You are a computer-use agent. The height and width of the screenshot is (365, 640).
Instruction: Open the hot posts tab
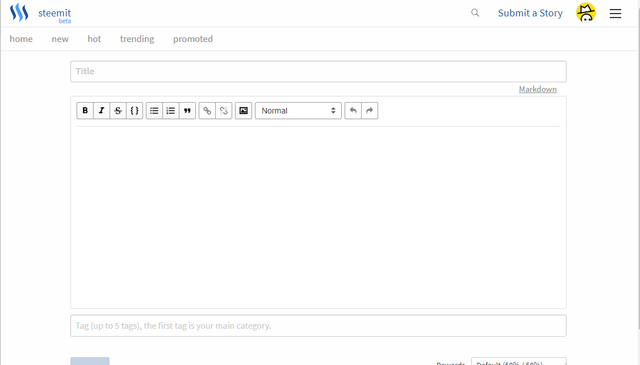(94, 39)
